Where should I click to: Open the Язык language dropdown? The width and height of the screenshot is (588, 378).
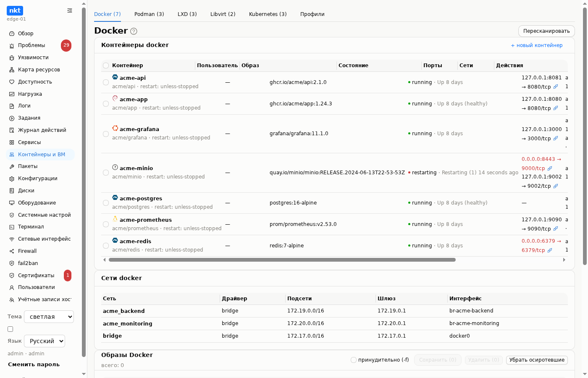tap(45, 341)
